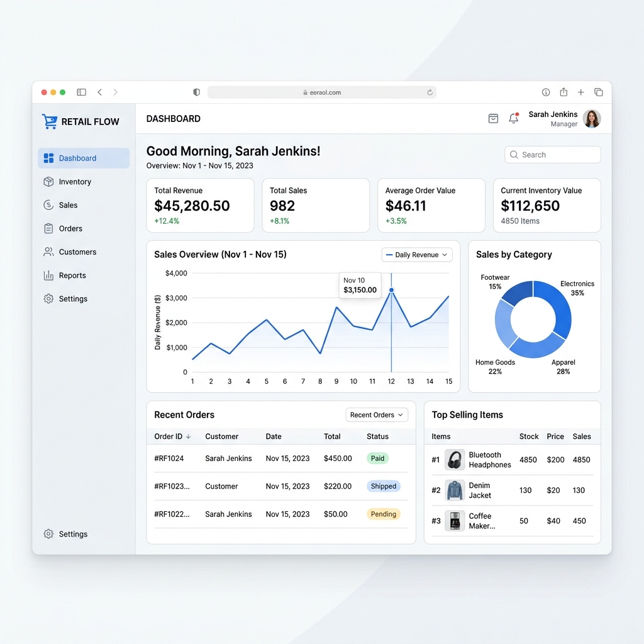The height and width of the screenshot is (644, 644).
Task: Go forward with browser forward arrow
Action: [116, 92]
